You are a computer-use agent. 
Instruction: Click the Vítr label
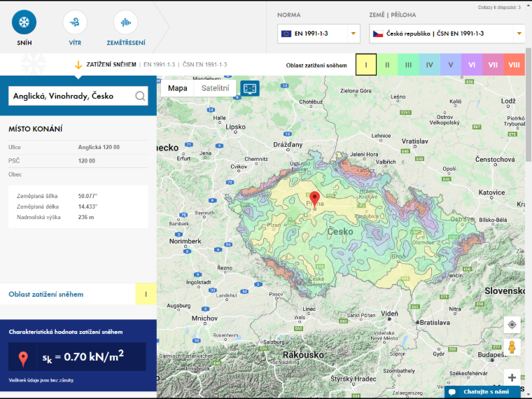[75, 43]
